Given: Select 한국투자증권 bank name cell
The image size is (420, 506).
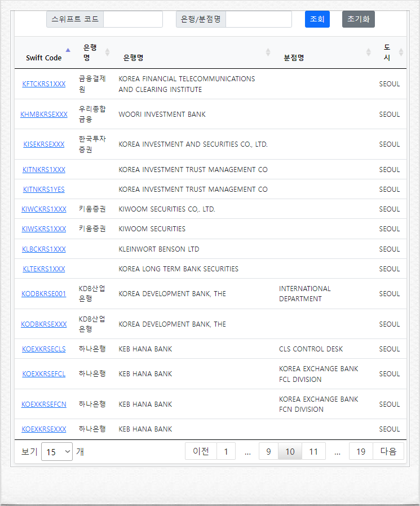Looking at the screenshot, I should (x=92, y=144).
